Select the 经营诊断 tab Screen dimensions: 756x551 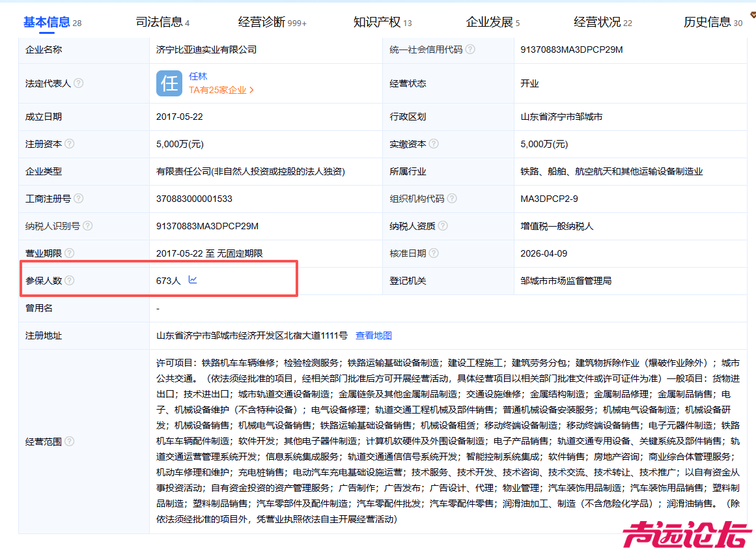272,22
